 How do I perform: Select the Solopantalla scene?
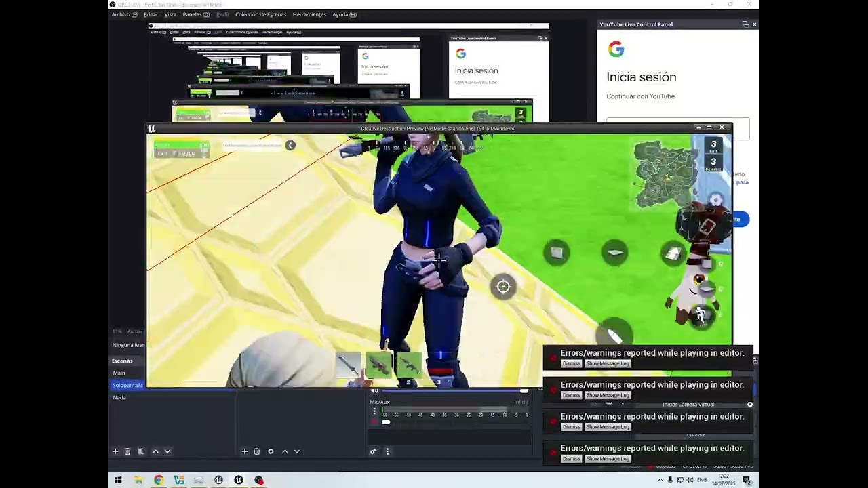127,385
